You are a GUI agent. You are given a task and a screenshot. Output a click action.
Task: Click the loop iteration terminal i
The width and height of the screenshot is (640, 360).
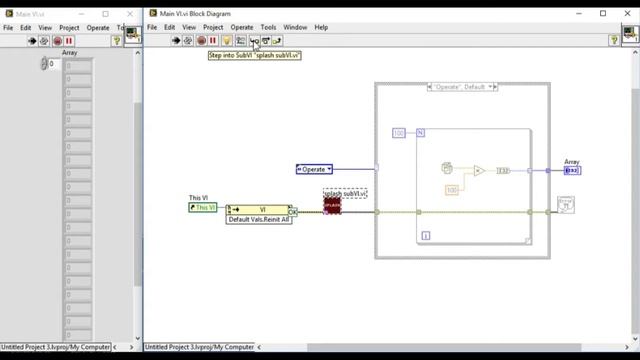pyautogui.click(x=425, y=236)
